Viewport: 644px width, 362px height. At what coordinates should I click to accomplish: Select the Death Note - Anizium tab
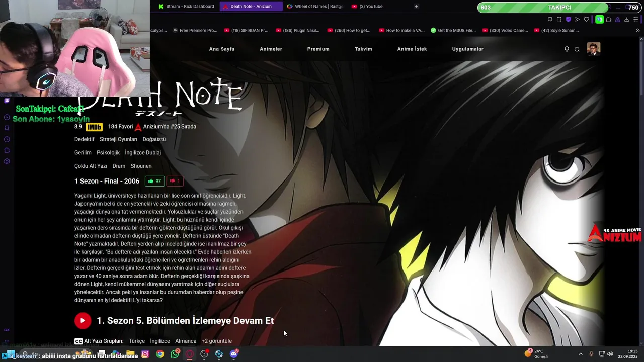coord(251,6)
